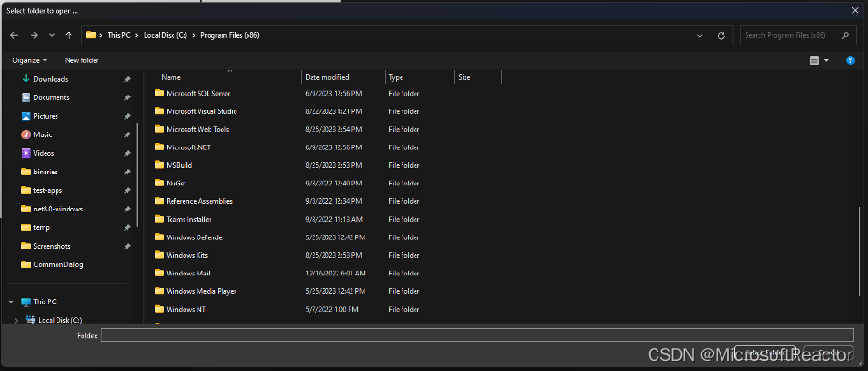Click Windows Kits date 8/25/2023 2:53 PM
Image resolution: width=868 pixels, height=371 pixels.
[334, 255]
